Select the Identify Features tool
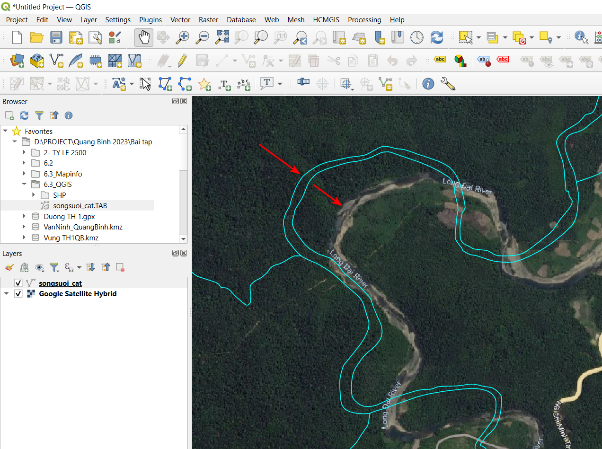The width and height of the screenshot is (602, 449). tap(581, 38)
